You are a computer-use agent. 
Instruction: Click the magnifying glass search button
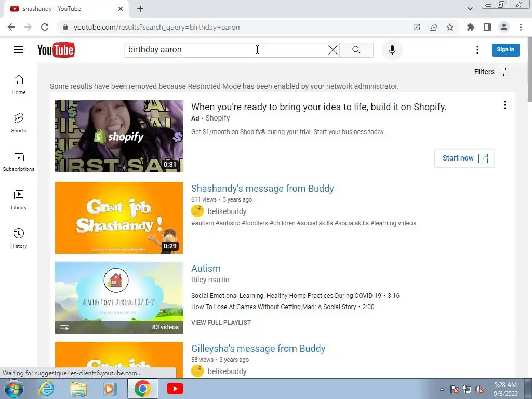pyautogui.click(x=356, y=50)
